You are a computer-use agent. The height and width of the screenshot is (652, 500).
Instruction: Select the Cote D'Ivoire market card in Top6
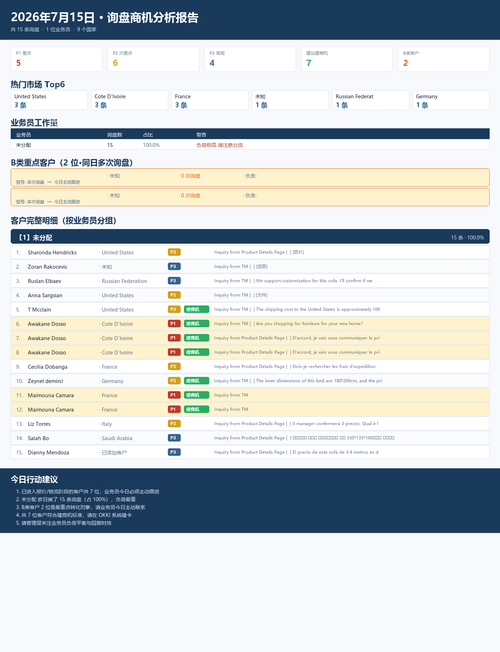pyautogui.click(x=129, y=100)
